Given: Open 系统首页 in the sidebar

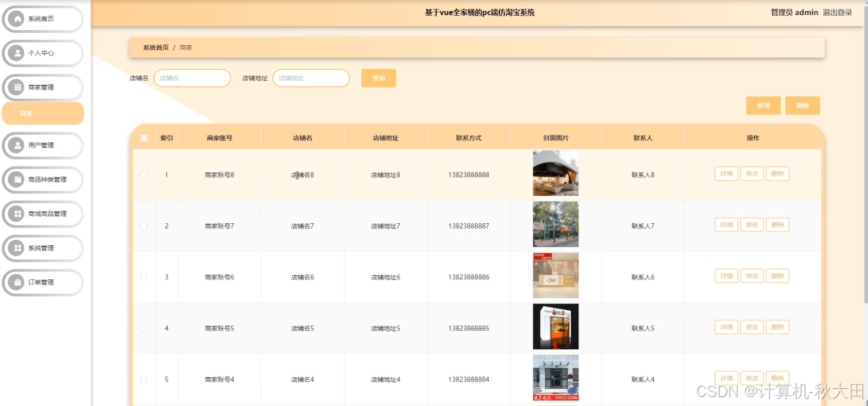Looking at the screenshot, I should [42, 18].
